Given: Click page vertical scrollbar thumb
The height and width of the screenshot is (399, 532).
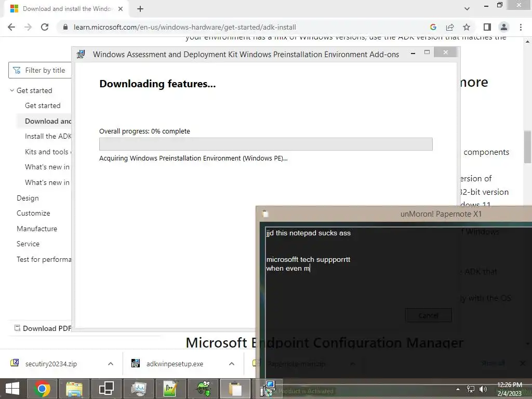Looking at the screenshot, I should (527, 147).
